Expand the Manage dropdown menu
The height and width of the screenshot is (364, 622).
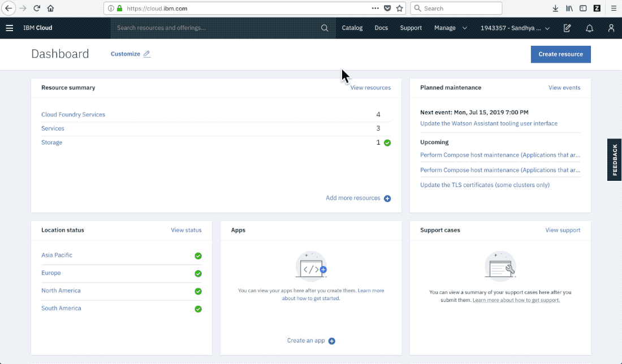pos(451,28)
